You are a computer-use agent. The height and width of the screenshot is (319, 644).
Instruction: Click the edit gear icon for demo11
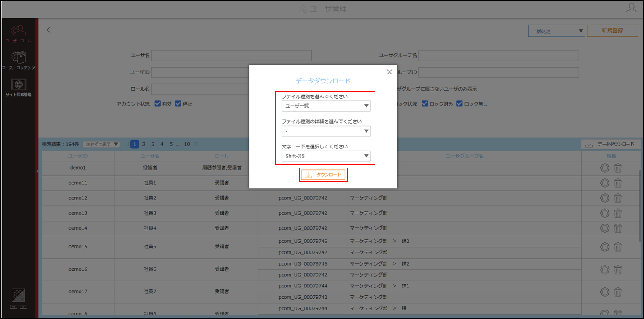[x=605, y=183]
